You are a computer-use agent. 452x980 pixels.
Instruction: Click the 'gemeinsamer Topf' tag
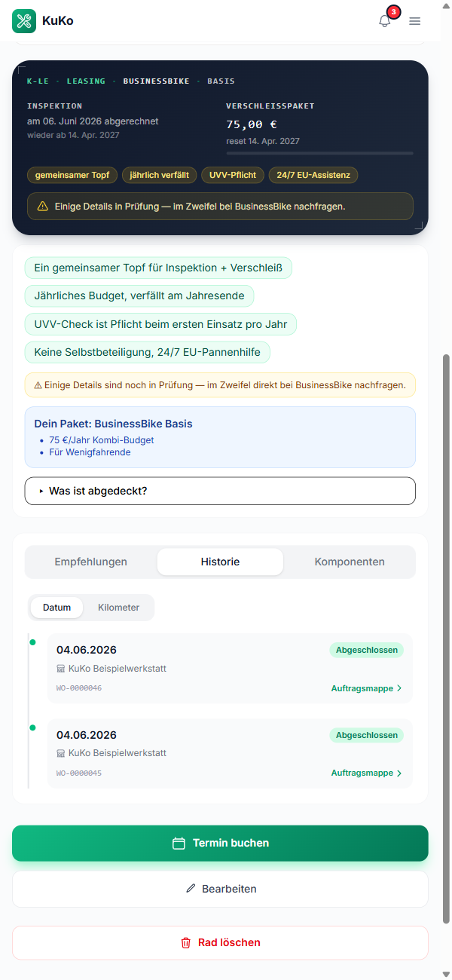[x=72, y=176]
